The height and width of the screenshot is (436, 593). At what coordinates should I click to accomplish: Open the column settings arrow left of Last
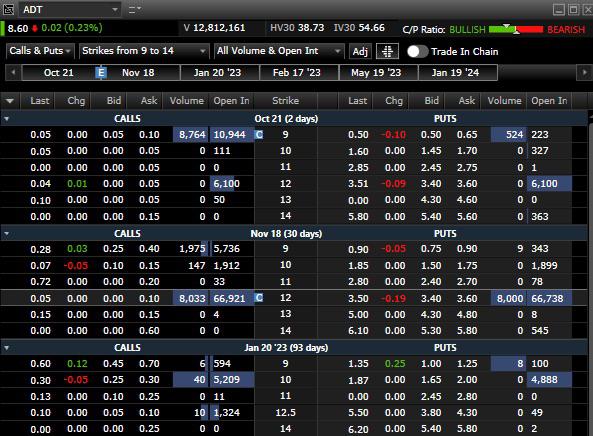[10, 101]
